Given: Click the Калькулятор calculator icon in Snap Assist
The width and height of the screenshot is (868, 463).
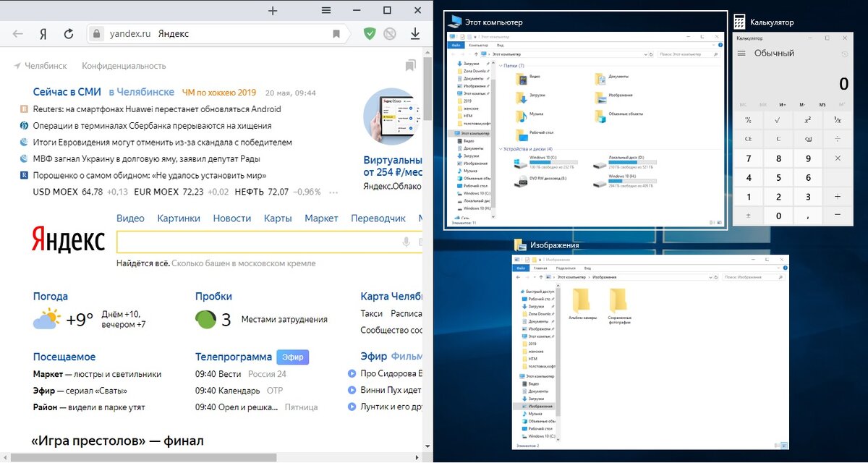Looking at the screenshot, I should [x=740, y=22].
